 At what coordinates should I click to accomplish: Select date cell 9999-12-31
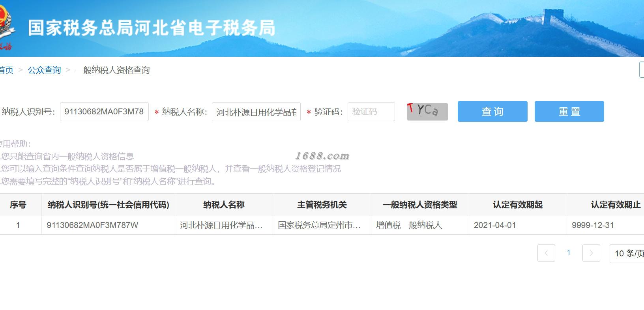pyautogui.click(x=605, y=225)
